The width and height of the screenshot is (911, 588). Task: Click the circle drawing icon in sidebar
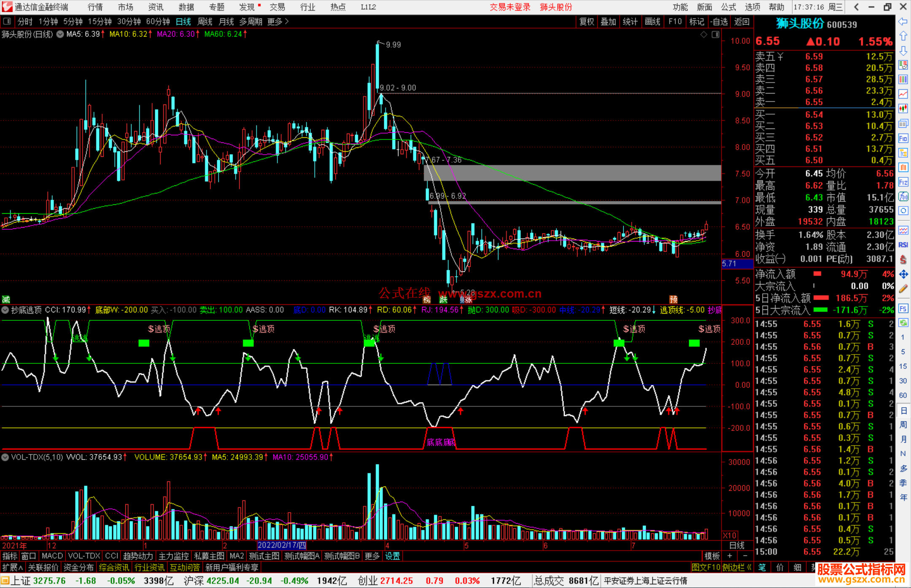tap(903, 211)
